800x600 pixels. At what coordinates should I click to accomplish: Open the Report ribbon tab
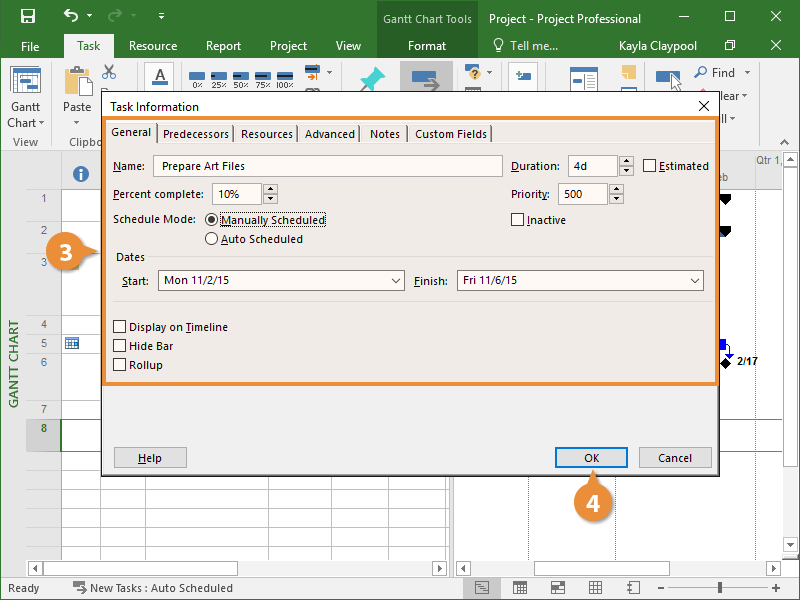click(223, 46)
